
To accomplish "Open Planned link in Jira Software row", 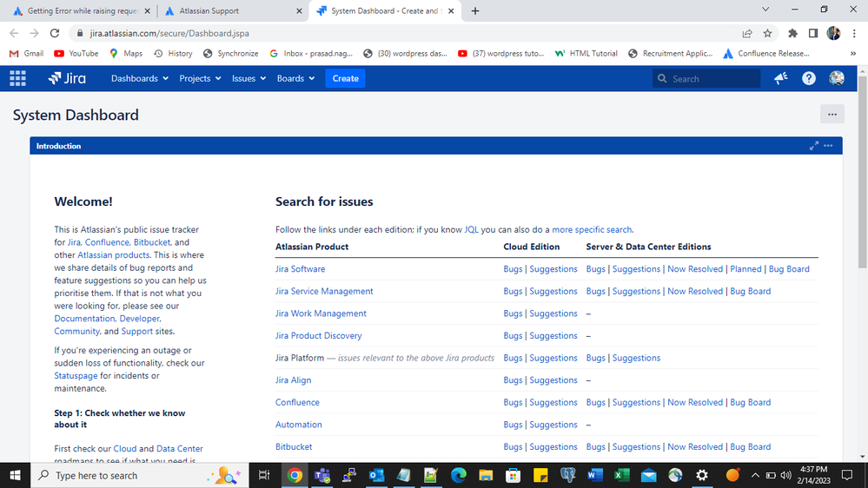I will tap(745, 269).
